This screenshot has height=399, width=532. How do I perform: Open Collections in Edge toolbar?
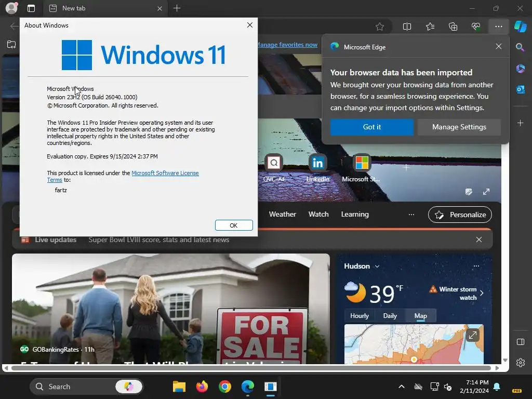click(x=453, y=26)
